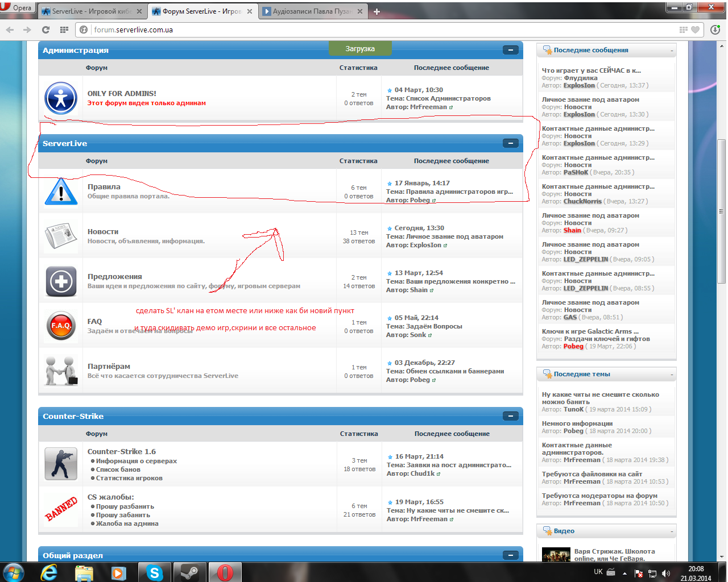Open the Правила forum
Image resolution: width=728 pixels, height=582 pixels.
(x=104, y=187)
